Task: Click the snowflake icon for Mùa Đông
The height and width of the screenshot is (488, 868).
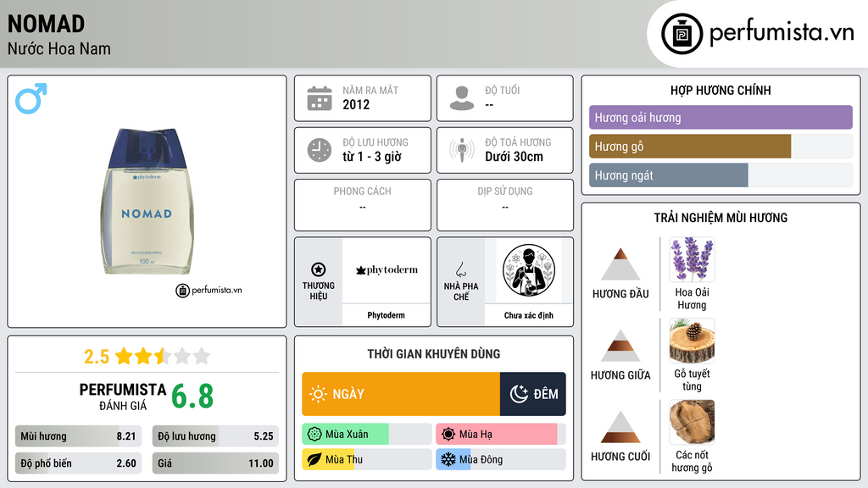Action: pos(448,459)
